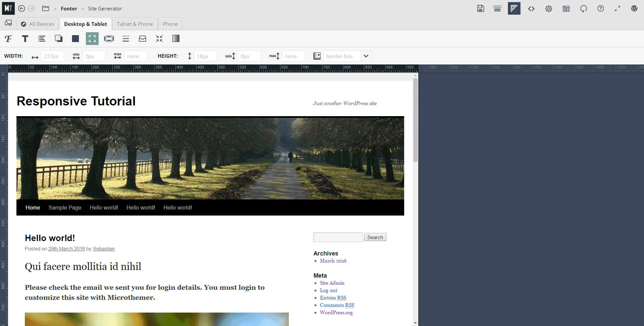Screen dimensions: 644x326
Task: Open help via the question mark icon
Action: tap(600, 8)
